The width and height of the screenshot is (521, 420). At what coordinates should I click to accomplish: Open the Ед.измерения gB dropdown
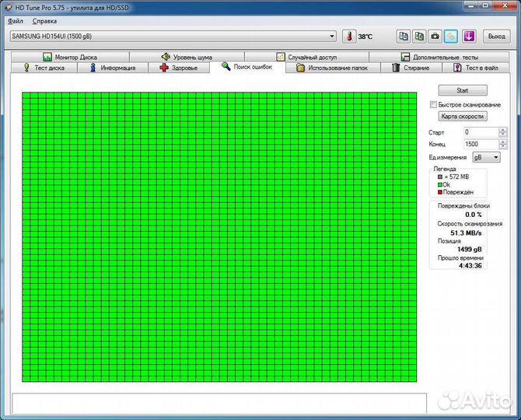[x=487, y=157]
